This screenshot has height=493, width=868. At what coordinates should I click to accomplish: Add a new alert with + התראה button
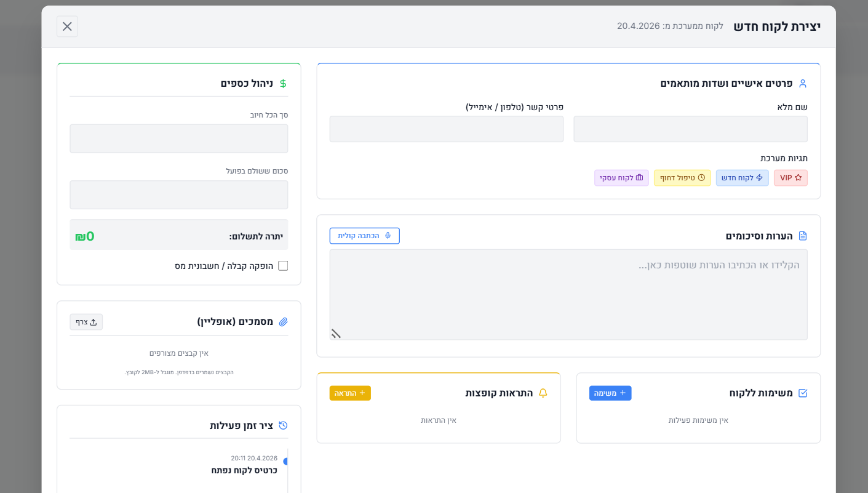coord(350,393)
